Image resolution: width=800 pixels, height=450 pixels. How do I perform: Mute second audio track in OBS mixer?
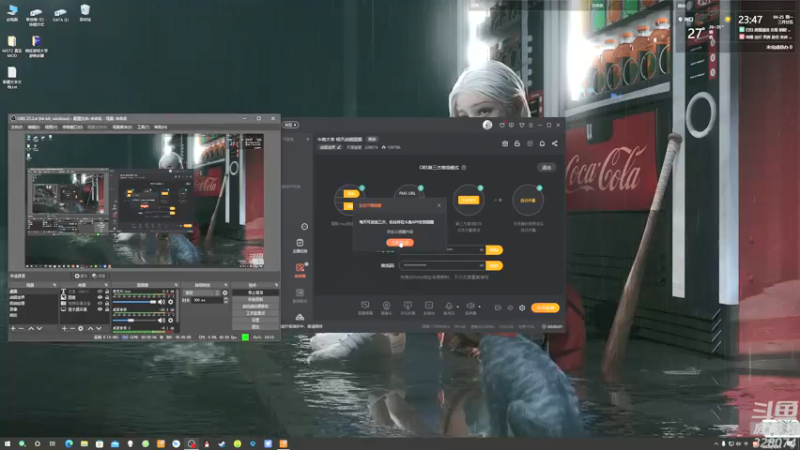pos(161,320)
